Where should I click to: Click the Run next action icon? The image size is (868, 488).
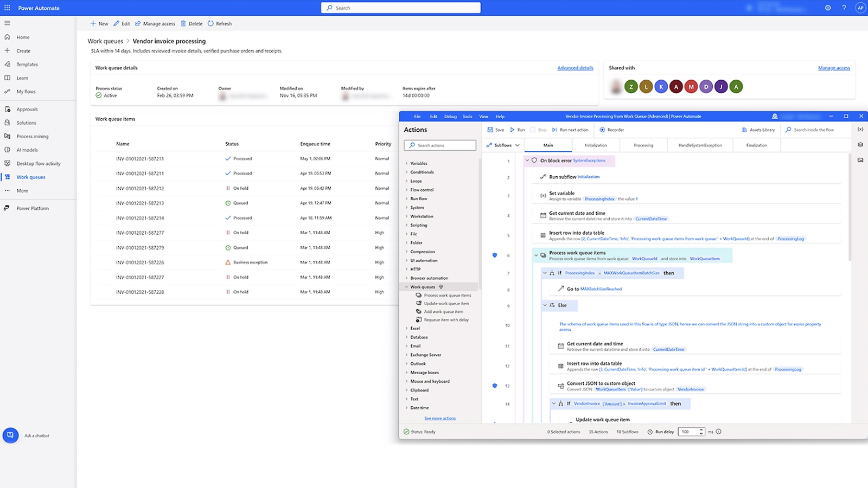(x=555, y=130)
